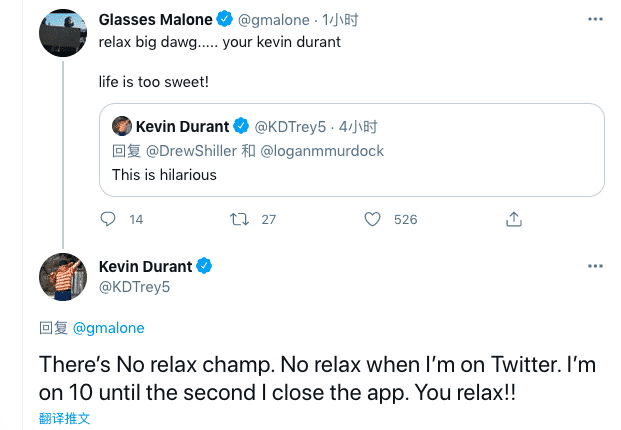621x430 pixels.
Task: Click the @gmalone mention in reply line
Action: pos(107,327)
